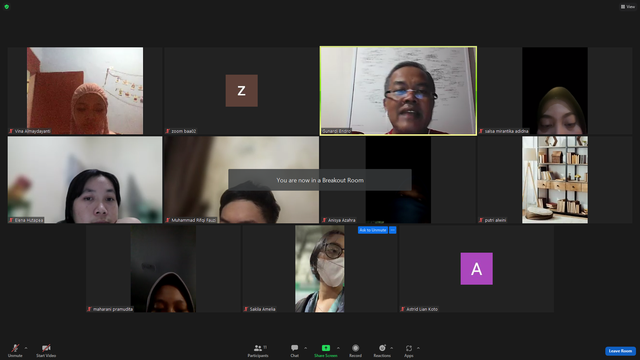Open the Reactions menu

coord(382,350)
